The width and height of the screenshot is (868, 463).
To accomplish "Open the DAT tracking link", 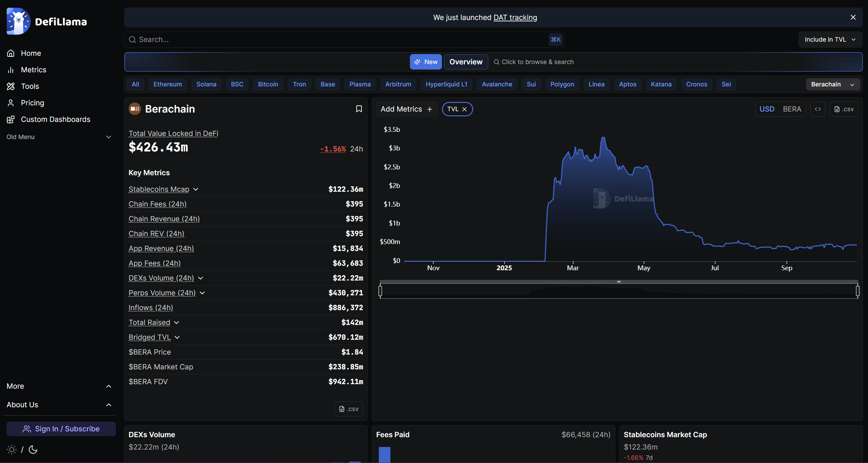I will tap(515, 17).
